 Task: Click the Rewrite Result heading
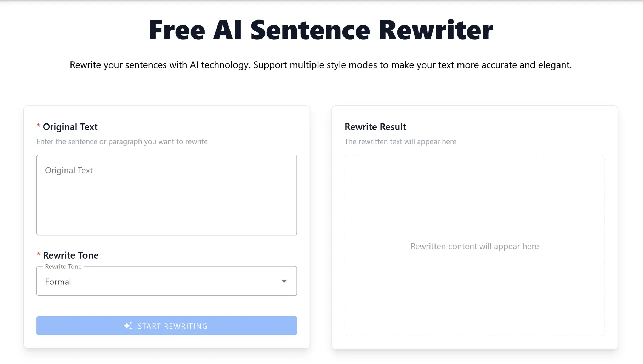(375, 127)
